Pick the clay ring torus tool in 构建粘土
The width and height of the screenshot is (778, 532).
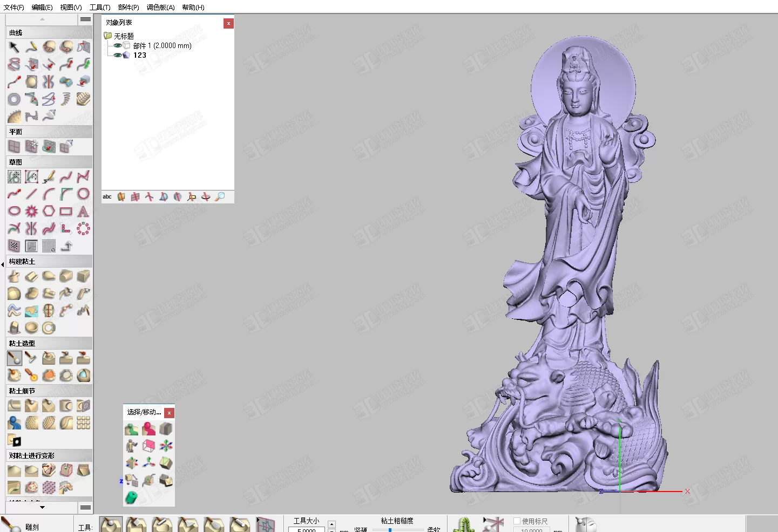(49, 328)
